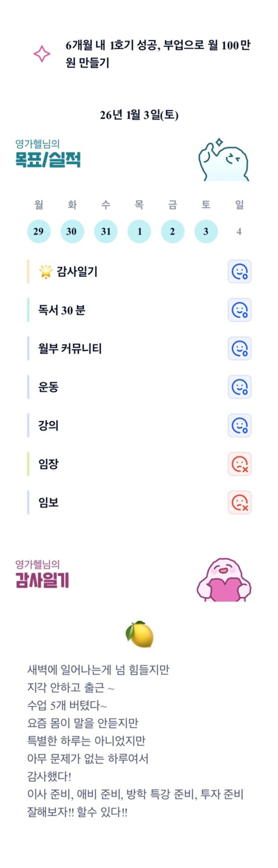Open the 임장 goal row label
The height and width of the screenshot is (868, 278).
(48, 464)
